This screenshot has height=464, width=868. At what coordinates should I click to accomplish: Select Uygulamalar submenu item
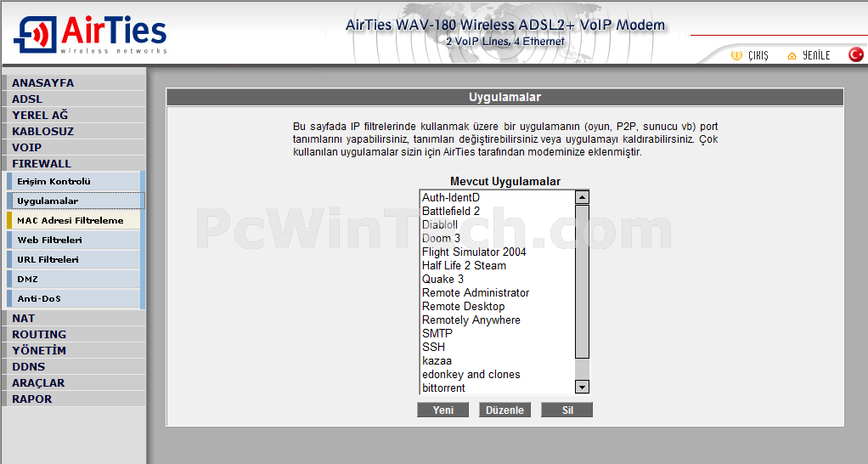click(76, 201)
